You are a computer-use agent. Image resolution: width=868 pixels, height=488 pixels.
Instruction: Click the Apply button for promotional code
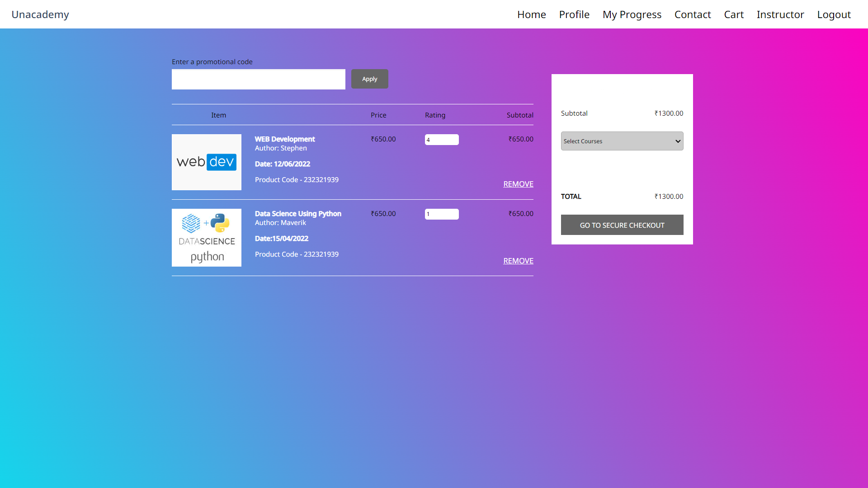(x=369, y=79)
